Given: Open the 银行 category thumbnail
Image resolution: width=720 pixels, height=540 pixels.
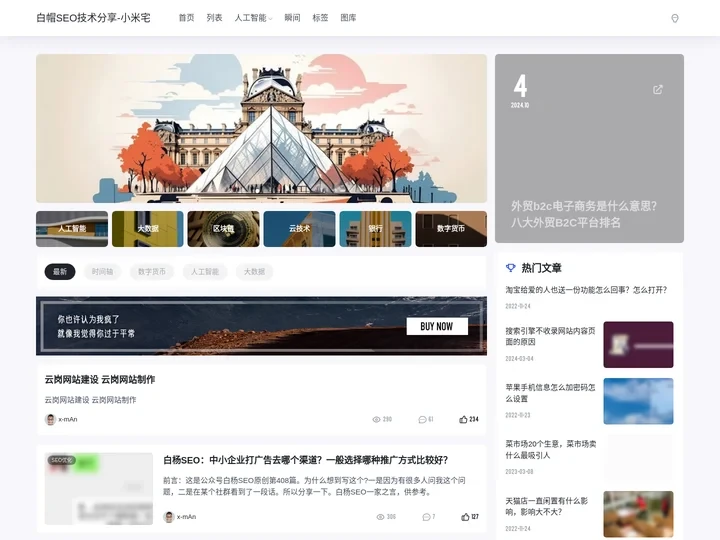Looking at the screenshot, I should coord(375,229).
